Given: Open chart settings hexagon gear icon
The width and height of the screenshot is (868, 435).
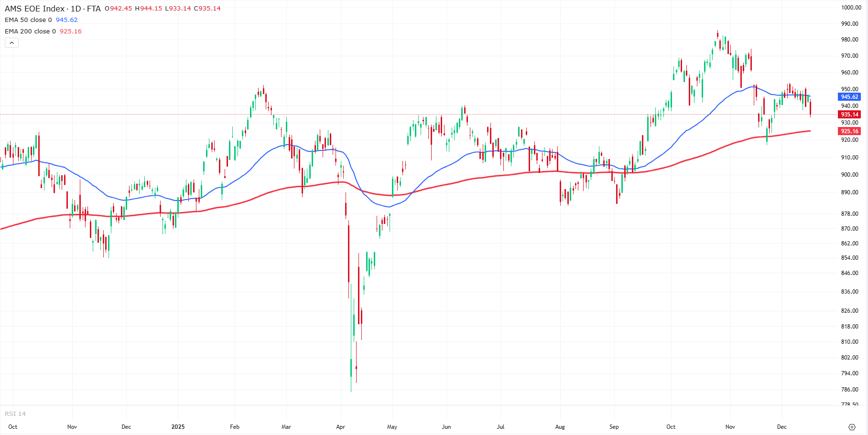Looking at the screenshot, I should click(851, 427).
